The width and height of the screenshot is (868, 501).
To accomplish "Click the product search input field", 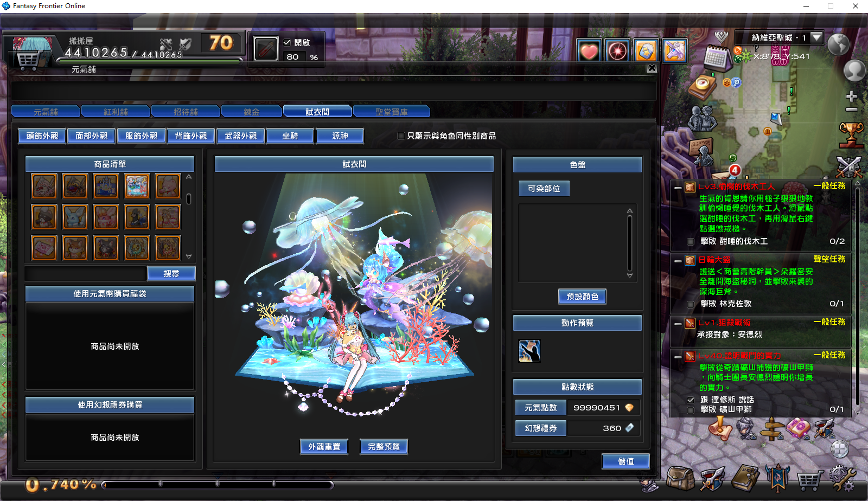I will [x=85, y=274].
